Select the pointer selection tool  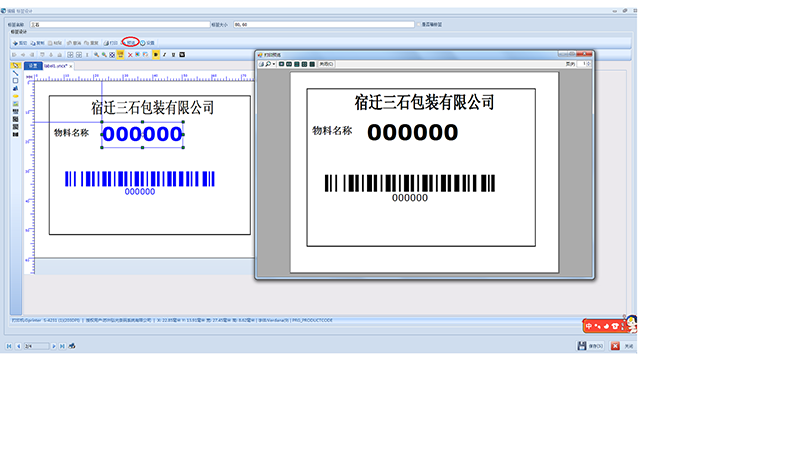tap(16, 66)
